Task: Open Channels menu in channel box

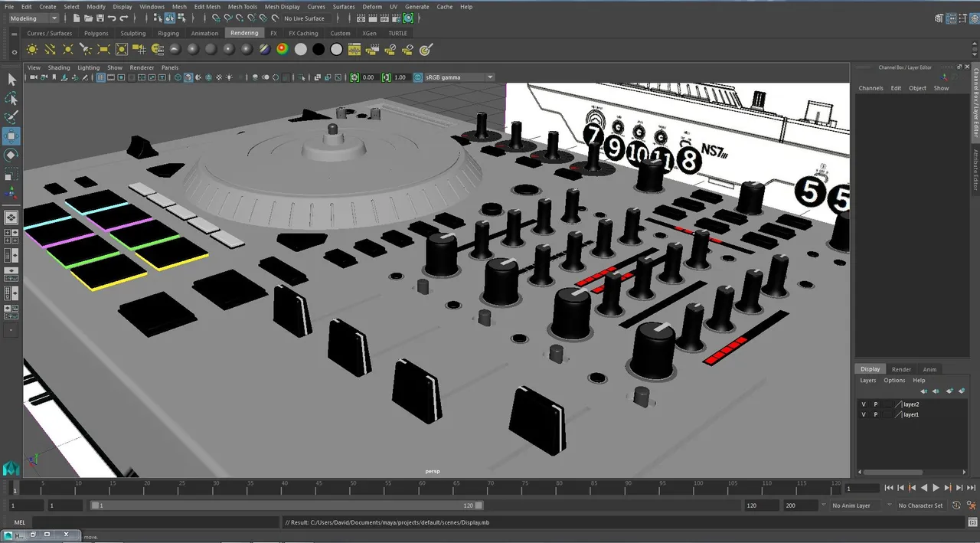Action: pos(871,88)
